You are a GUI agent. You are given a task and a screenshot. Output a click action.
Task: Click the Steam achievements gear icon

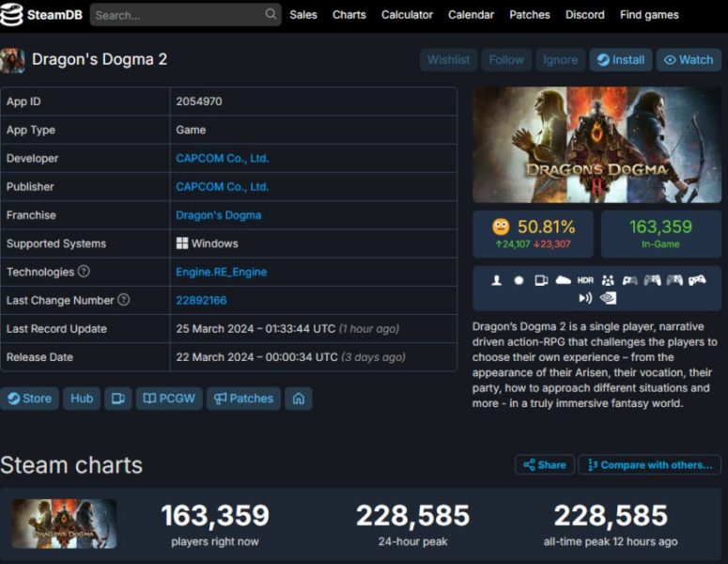point(519,280)
